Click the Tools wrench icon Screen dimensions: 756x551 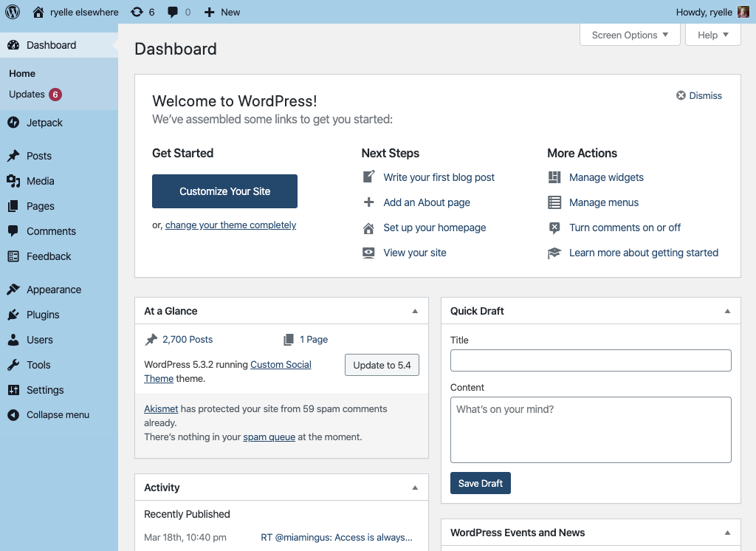pos(13,365)
